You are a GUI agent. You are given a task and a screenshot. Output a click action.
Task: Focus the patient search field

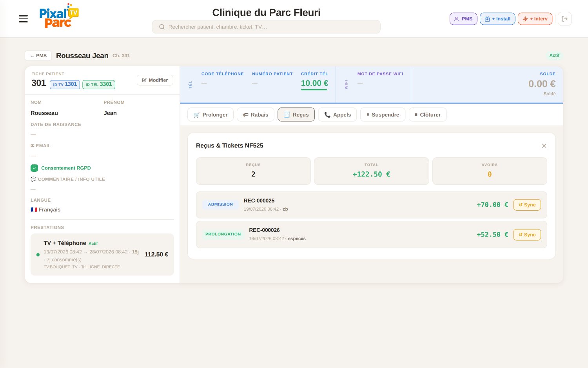266,27
